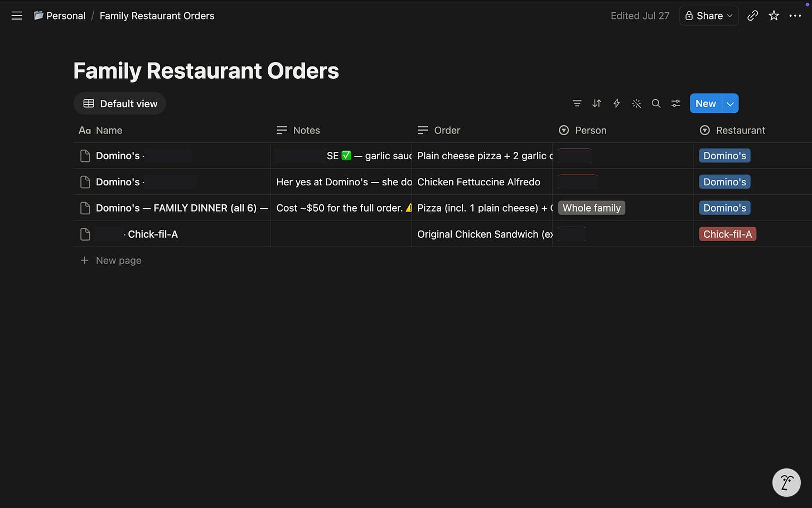Go to Personal breadcrumb
This screenshot has height=508, width=812.
tap(60, 16)
